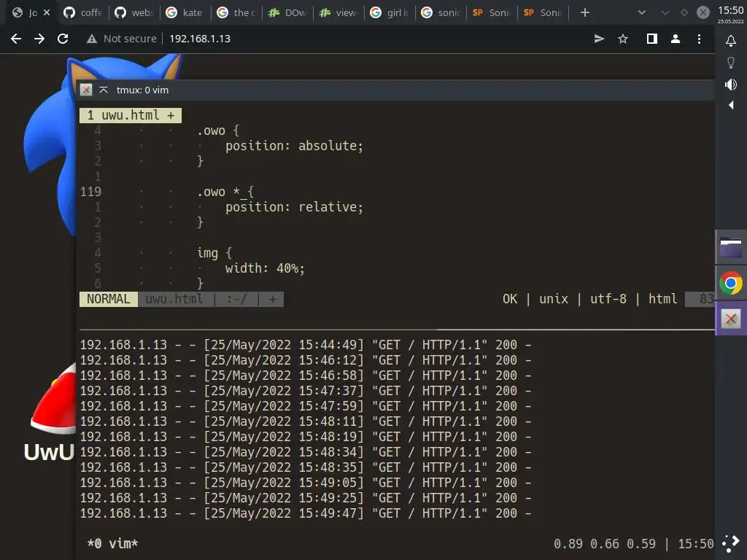Click the NORMAL mode indicator
The height and width of the screenshot is (560, 747).
[109, 299]
